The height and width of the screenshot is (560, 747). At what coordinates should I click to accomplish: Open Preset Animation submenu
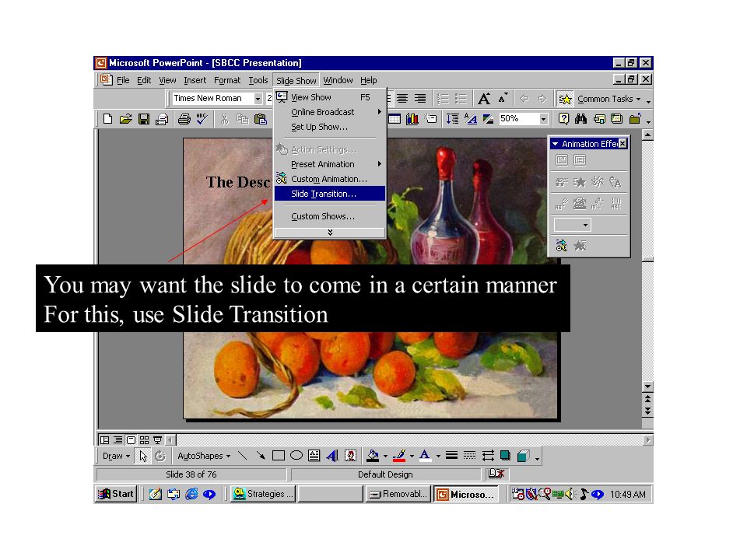pos(330,164)
